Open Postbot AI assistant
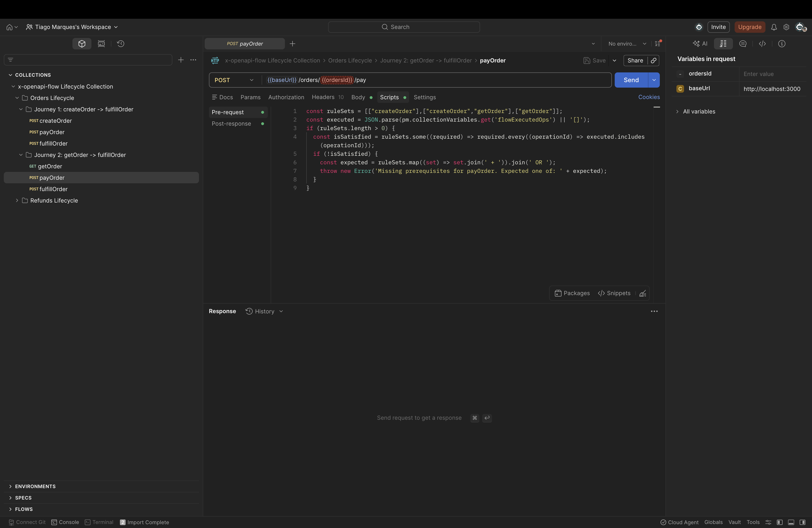812x528 pixels. pos(700,44)
